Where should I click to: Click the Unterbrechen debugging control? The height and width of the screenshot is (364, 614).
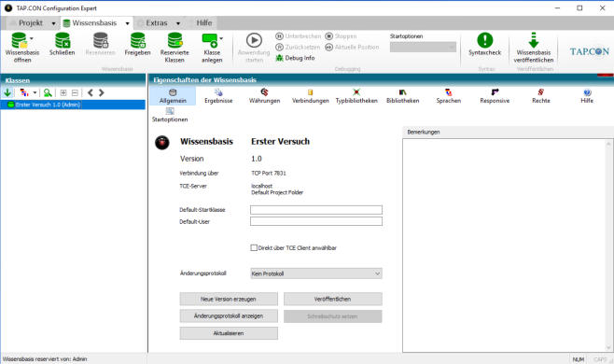coord(298,36)
